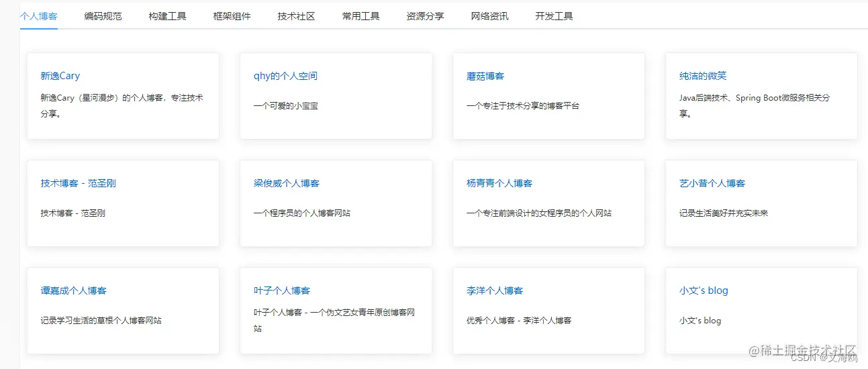
Task: Select the 构建工具 tab
Action: pos(168,16)
